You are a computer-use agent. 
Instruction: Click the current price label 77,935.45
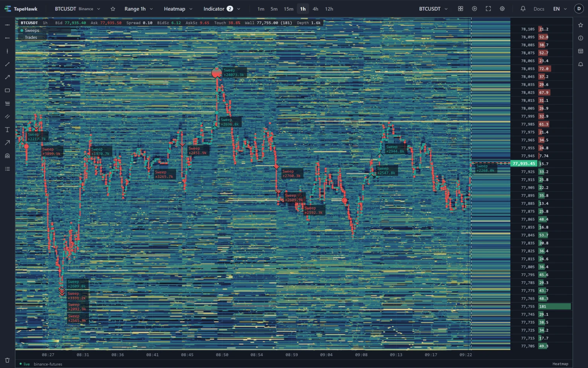pyautogui.click(x=524, y=163)
